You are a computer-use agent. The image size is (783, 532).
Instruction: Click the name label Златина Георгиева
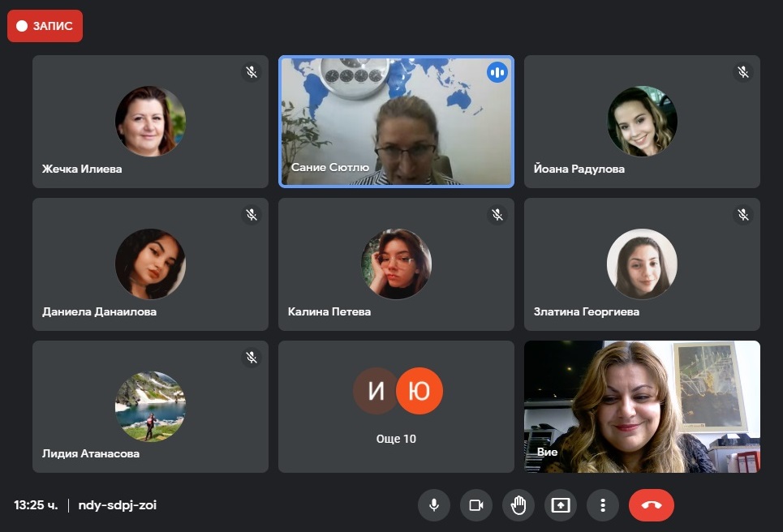(x=587, y=311)
